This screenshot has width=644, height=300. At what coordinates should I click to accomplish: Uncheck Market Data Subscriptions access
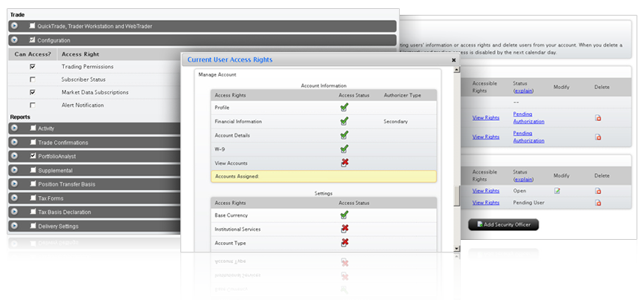[x=32, y=92]
